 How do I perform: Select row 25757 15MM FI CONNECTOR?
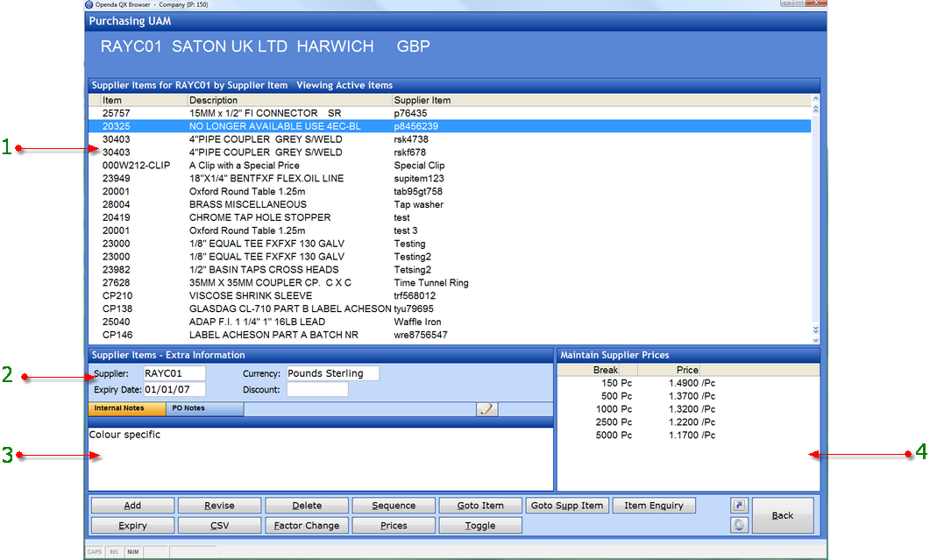[x=450, y=113]
